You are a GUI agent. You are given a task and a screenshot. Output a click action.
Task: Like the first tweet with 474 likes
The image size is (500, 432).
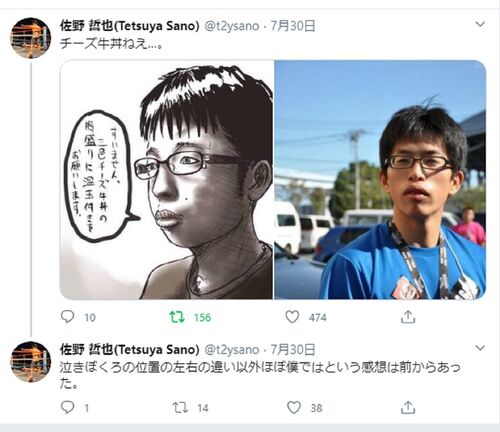pyautogui.click(x=292, y=317)
